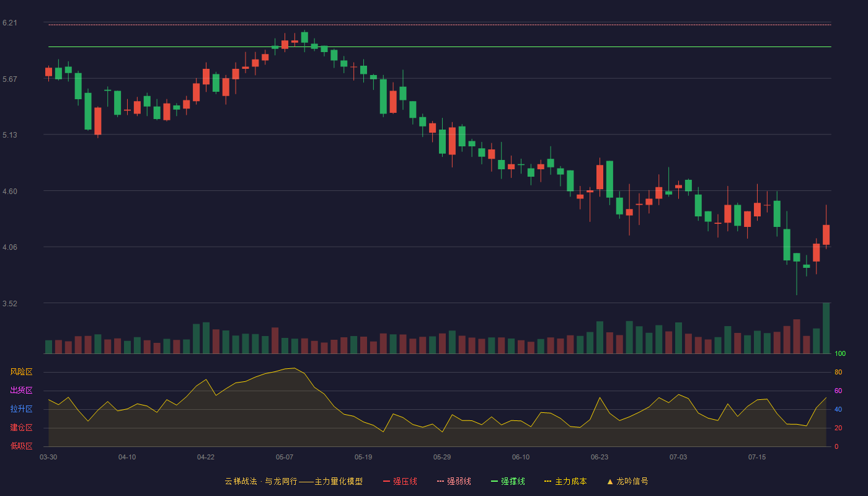
Task: Click the 风险区 zone label
Action: [x=21, y=372]
